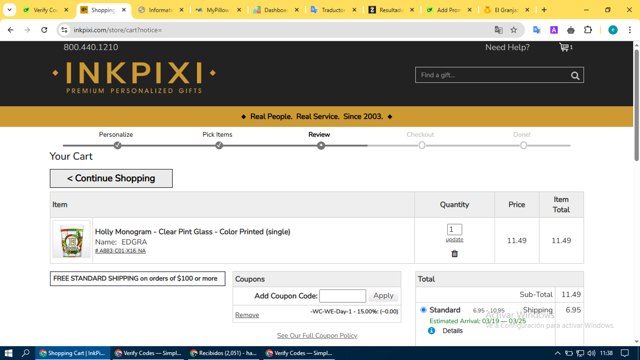Image resolution: width=640 pixels, height=360 pixels.
Task: Click the Holly Monogram glass thumbnail
Action: [71, 240]
